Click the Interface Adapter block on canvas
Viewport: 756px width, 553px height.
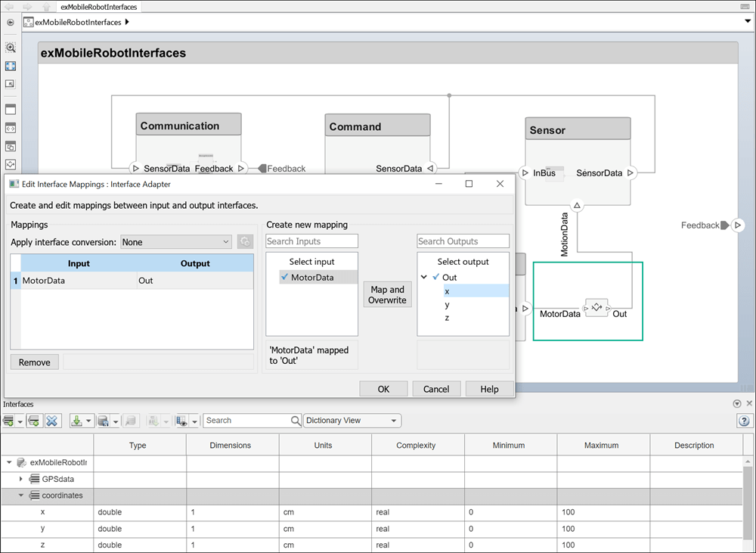point(596,308)
